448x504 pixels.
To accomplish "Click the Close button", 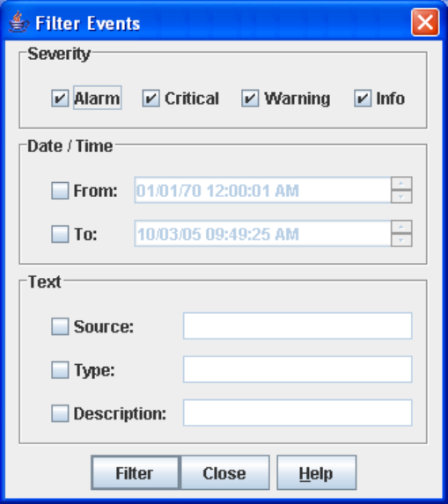I will click(224, 473).
